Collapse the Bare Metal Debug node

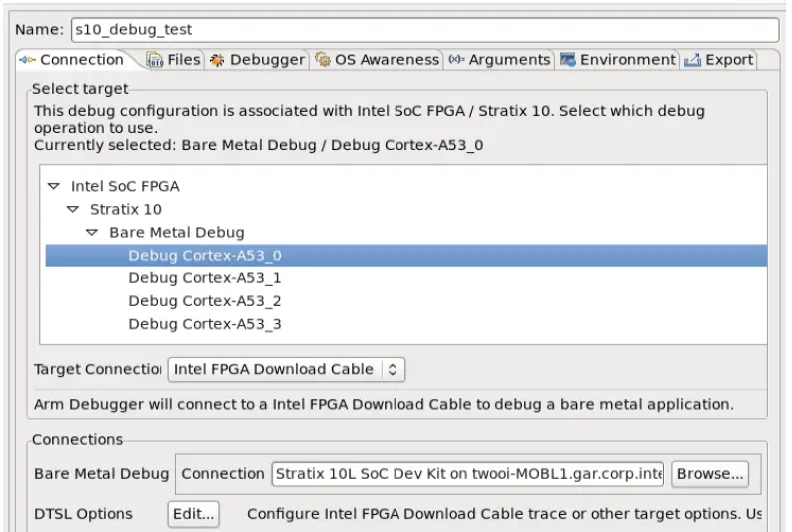click(x=92, y=232)
